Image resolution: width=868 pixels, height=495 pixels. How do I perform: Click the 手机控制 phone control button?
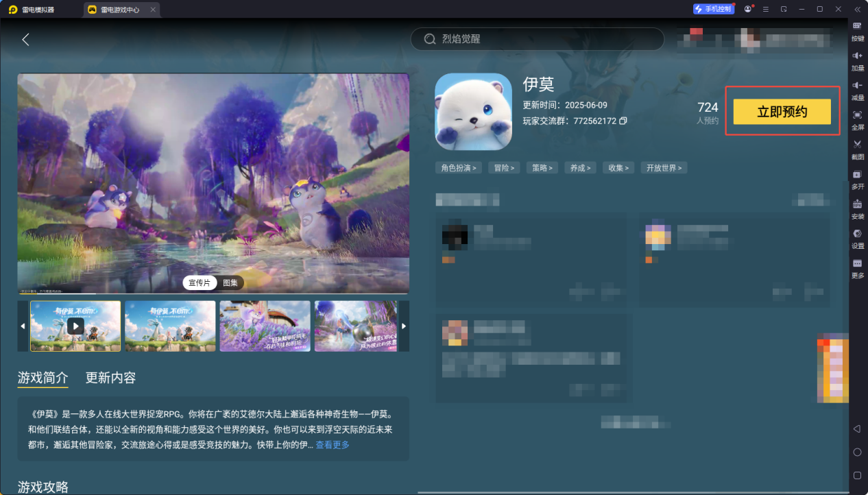pyautogui.click(x=713, y=8)
